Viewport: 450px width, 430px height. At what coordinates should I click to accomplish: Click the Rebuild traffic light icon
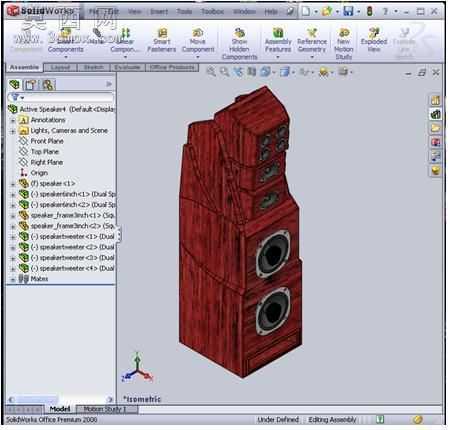coord(369,11)
